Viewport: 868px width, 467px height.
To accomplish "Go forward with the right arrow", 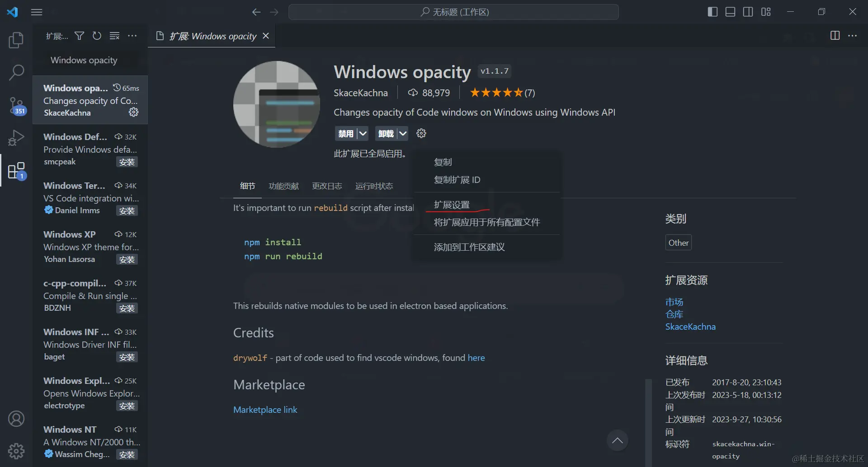I will click(x=274, y=12).
